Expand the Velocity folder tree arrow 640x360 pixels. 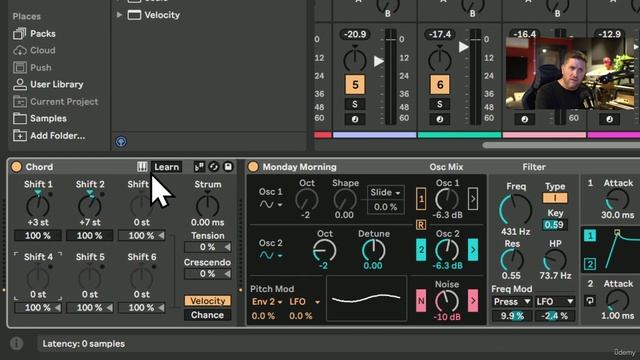click(119, 15)
